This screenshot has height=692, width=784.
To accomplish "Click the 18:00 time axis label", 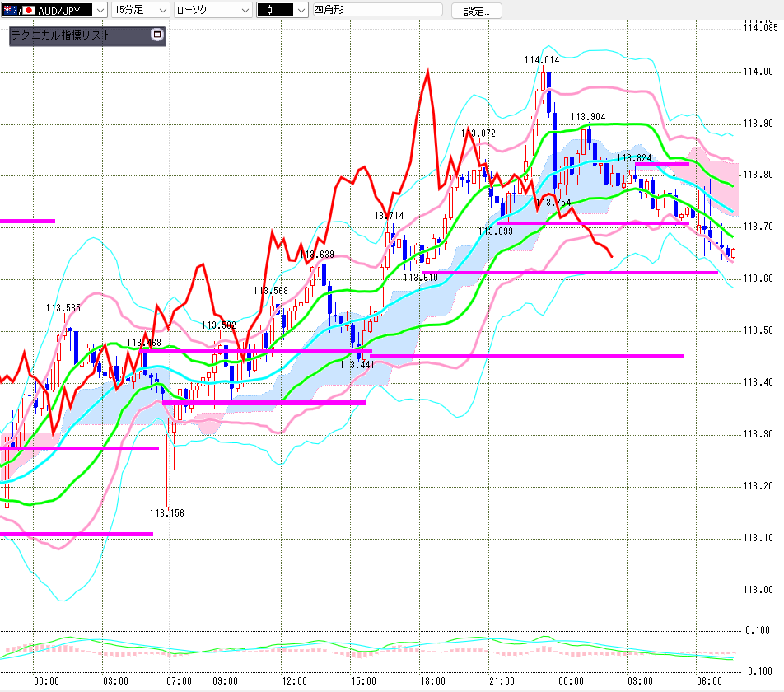I will 432,681.
